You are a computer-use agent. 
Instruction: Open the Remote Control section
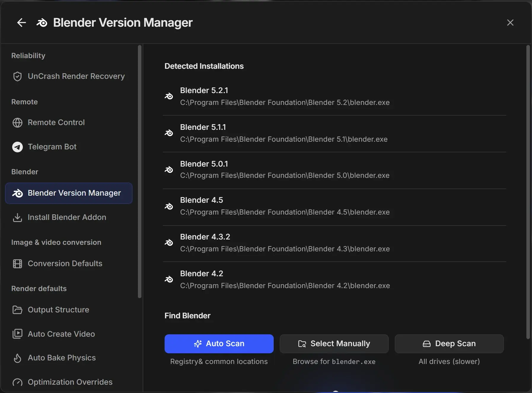[x=69, y=122]
